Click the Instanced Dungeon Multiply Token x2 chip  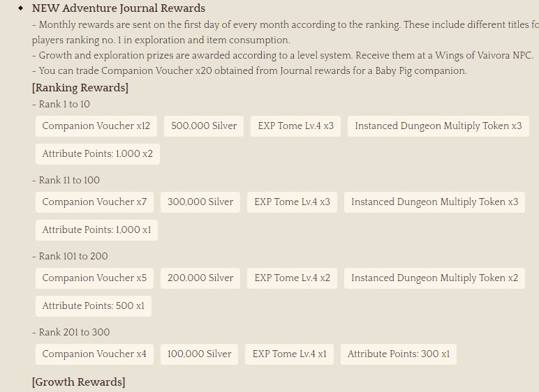(434, 278)
